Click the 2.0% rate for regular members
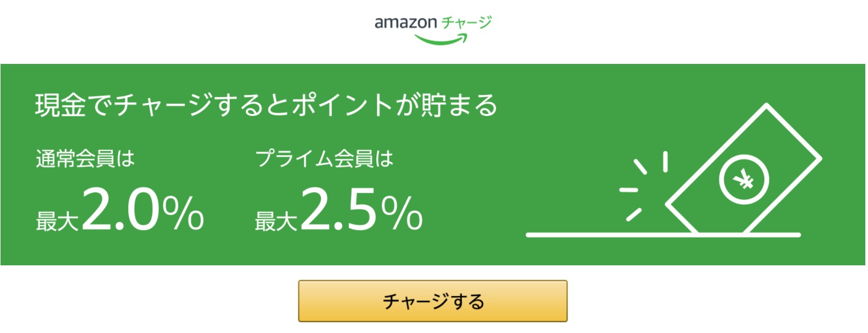Viewport: 868px width, 333px height. pyautogui.click(x=143, y=210)
